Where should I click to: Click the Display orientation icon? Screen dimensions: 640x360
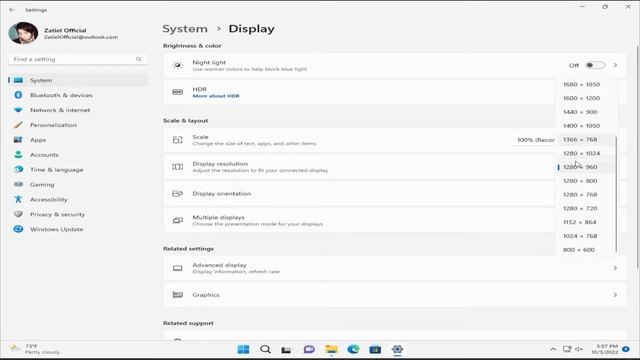[x=177, y=193]
